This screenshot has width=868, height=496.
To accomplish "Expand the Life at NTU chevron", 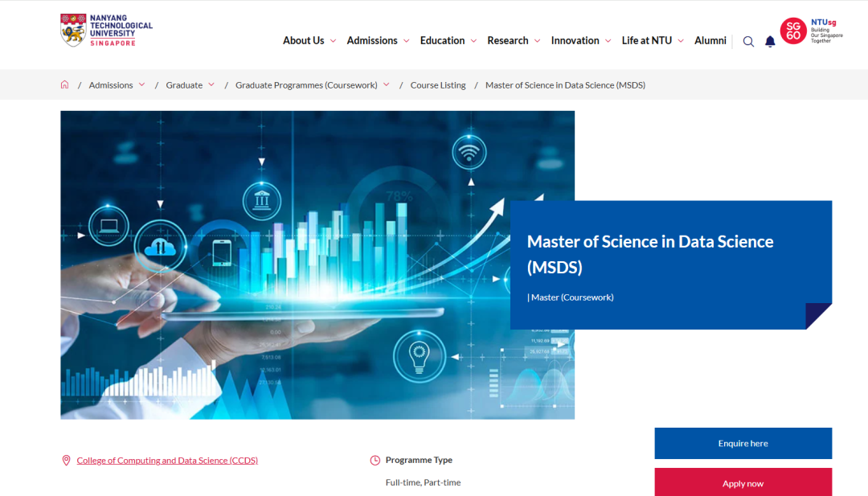I will pos(681,41).
